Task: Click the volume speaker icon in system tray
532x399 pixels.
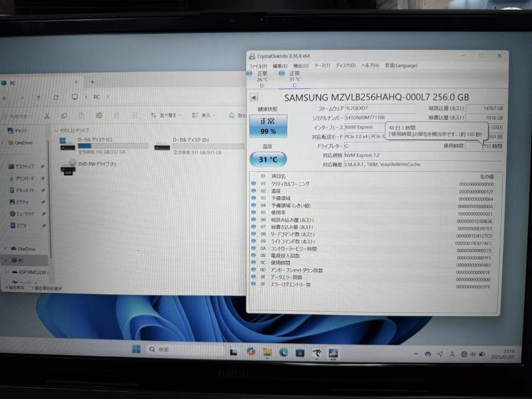Action: tap(472, 354)
